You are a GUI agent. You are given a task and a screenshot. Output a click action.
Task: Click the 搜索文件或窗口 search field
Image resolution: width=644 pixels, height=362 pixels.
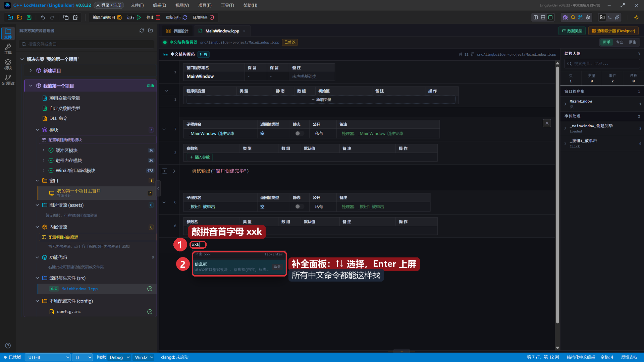pos(87,44)
